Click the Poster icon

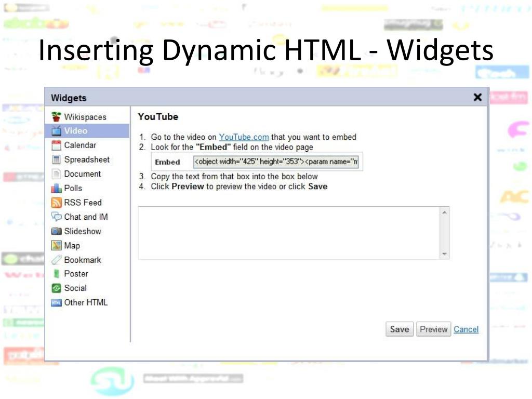(56, 274)
